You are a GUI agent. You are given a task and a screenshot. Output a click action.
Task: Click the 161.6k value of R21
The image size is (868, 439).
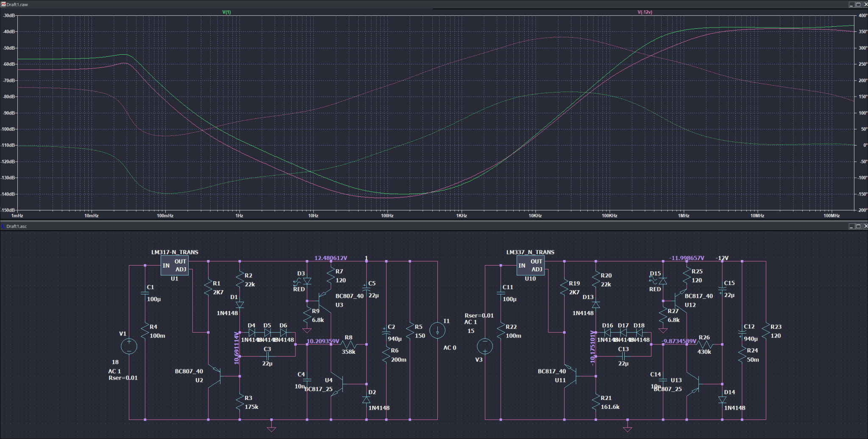point(610,407)
